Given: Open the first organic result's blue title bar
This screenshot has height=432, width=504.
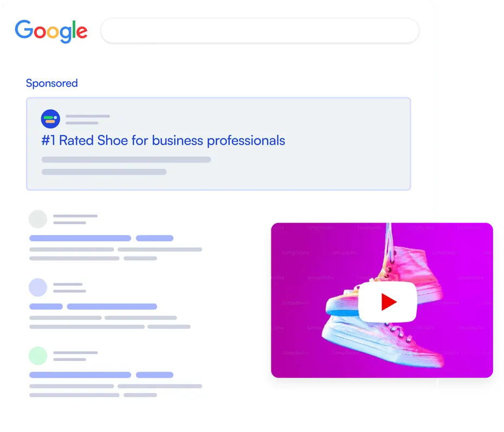Looking at the screenshot, I should click(x=80, y=238).
